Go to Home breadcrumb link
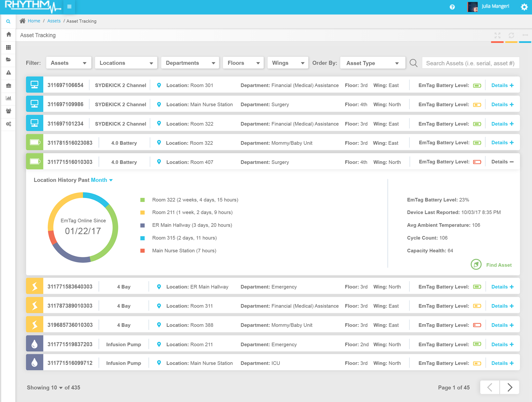This screenshot has width=532, height=402. 34,21
